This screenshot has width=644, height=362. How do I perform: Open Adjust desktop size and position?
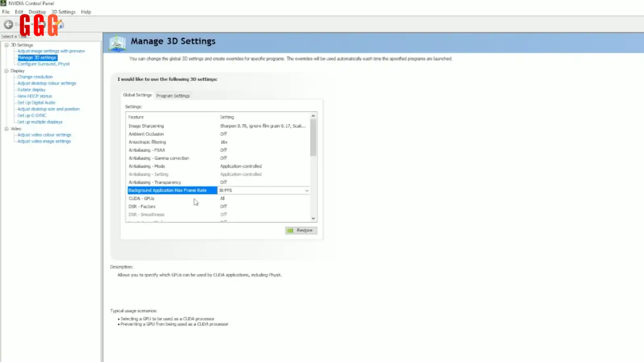tap(48, 109)
